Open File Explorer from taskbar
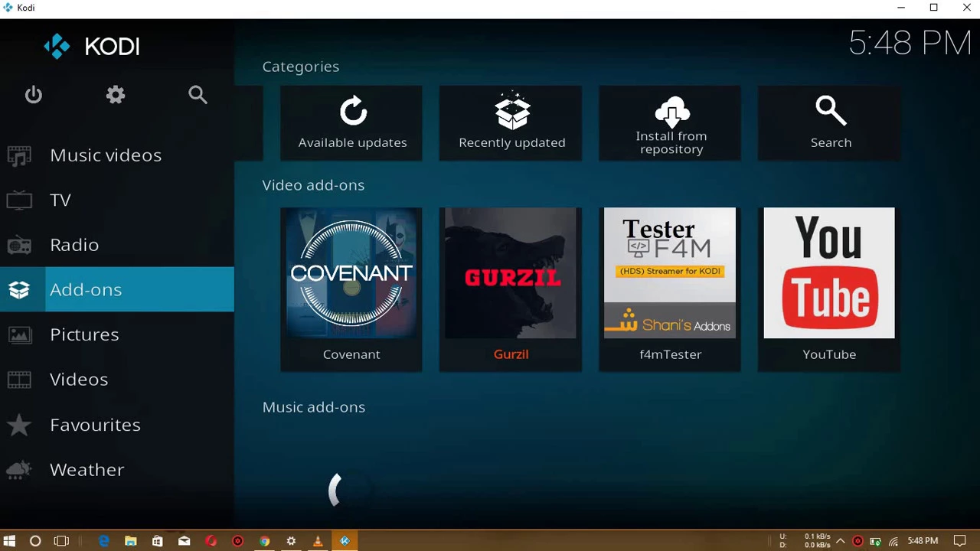This screenshot has width=980, height=551. 131,541
